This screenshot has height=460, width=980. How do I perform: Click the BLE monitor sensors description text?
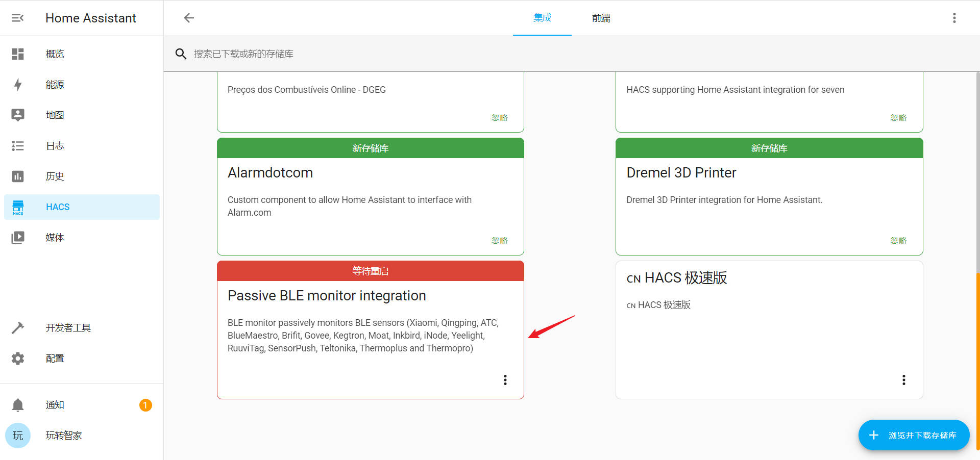[363, 336]
